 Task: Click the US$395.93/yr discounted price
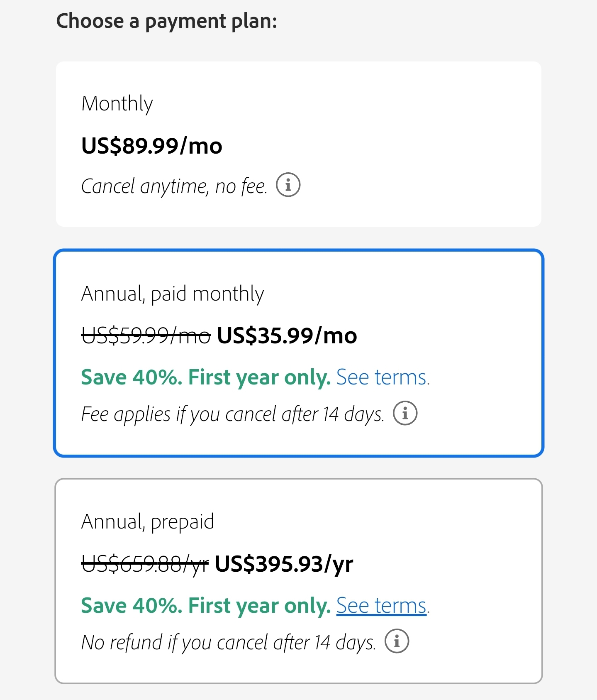[x=284, y=564]
